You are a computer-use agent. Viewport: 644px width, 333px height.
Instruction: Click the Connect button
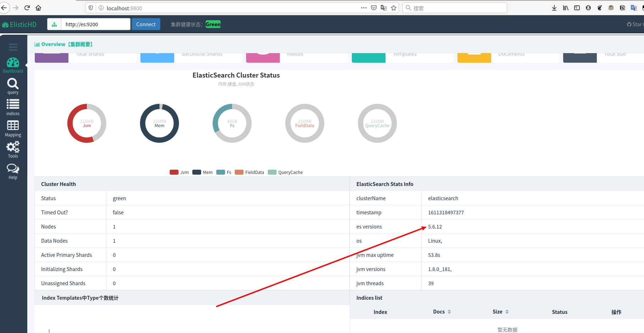pos(146,24)
